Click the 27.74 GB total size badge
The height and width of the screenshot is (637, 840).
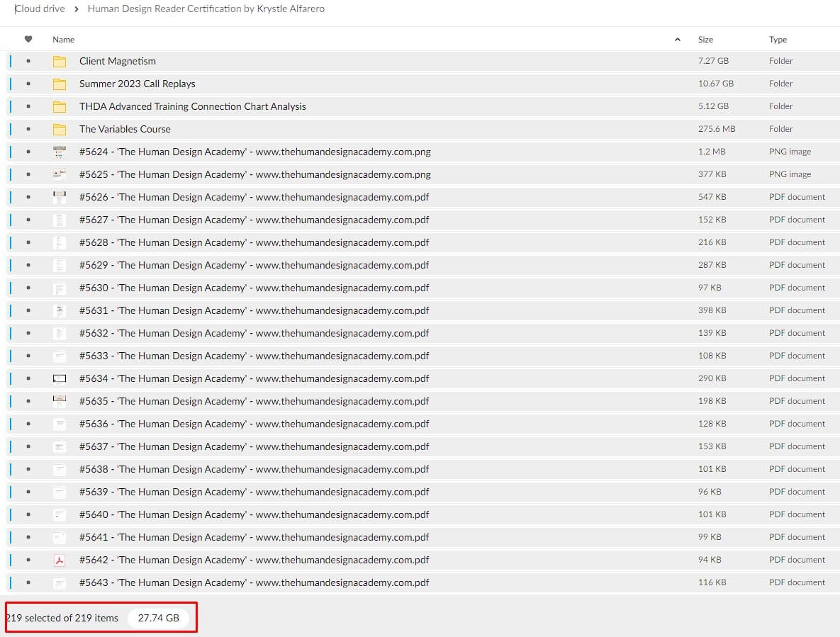158,618
